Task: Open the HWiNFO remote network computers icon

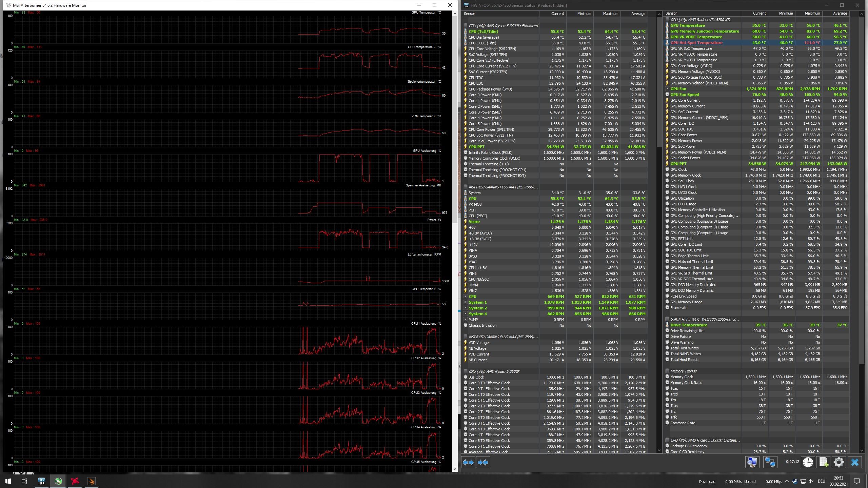Action: click(770, 462)
